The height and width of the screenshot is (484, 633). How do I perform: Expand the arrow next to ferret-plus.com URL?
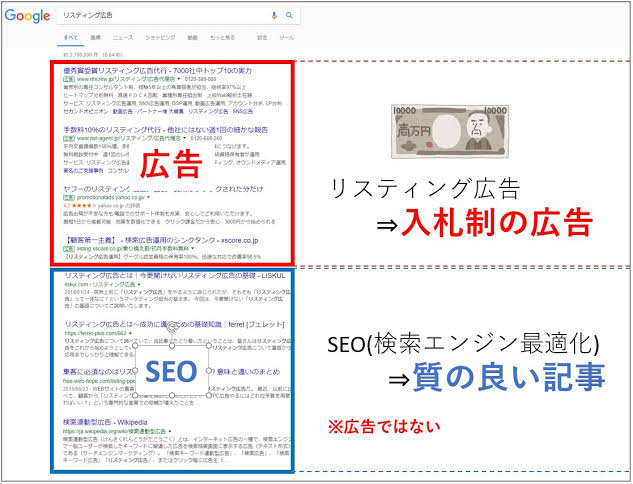[x=127, y=333]
